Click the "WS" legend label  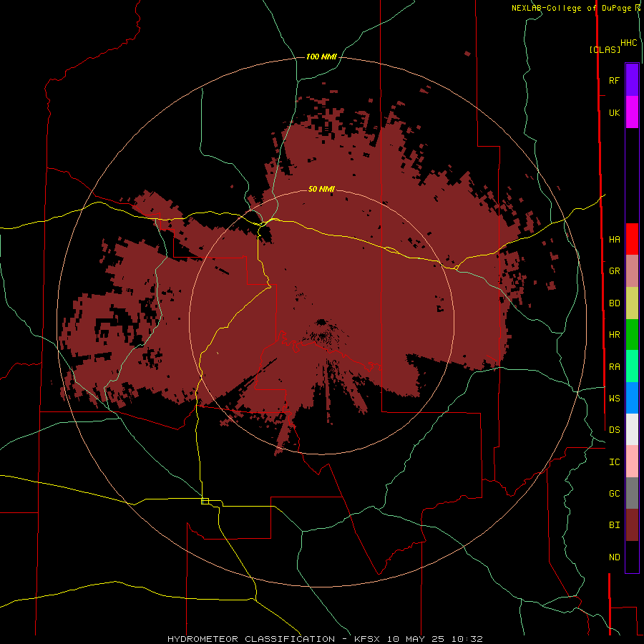(x=614, y=399)
